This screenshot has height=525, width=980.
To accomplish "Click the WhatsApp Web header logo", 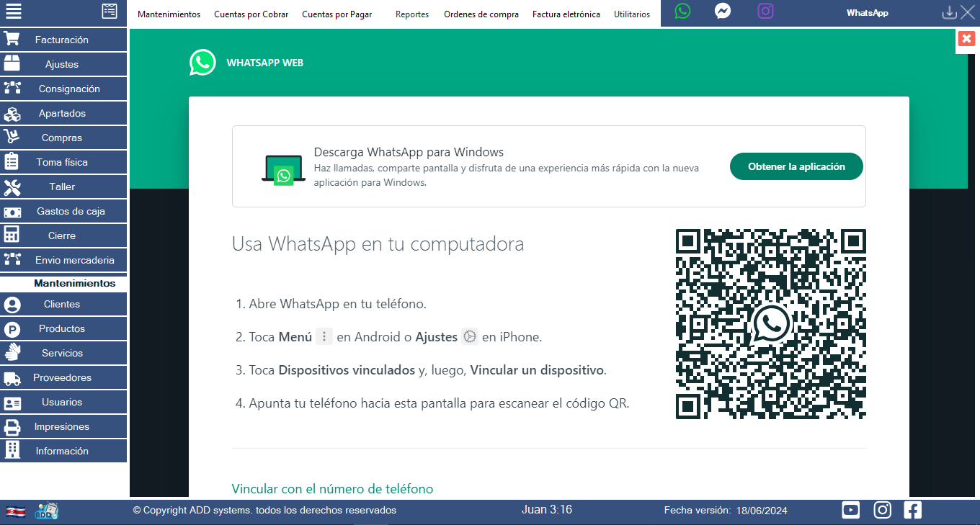I will 202,63.
